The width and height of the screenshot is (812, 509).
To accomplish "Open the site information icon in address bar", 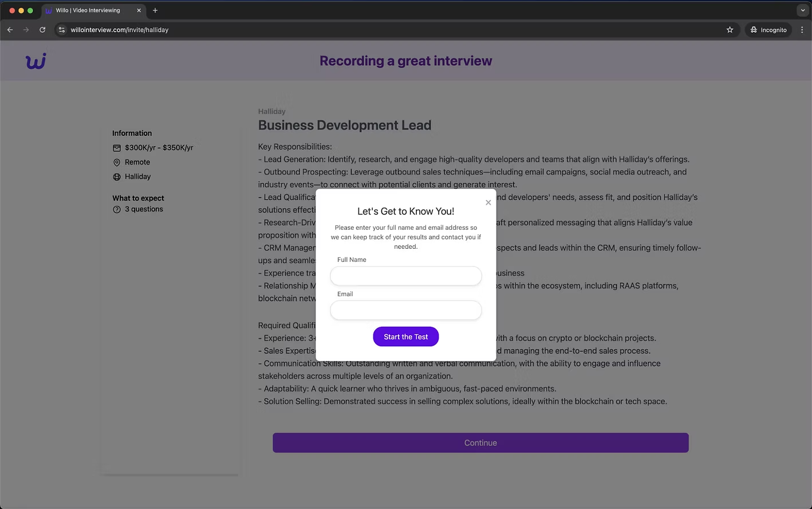I will point(61,30).
